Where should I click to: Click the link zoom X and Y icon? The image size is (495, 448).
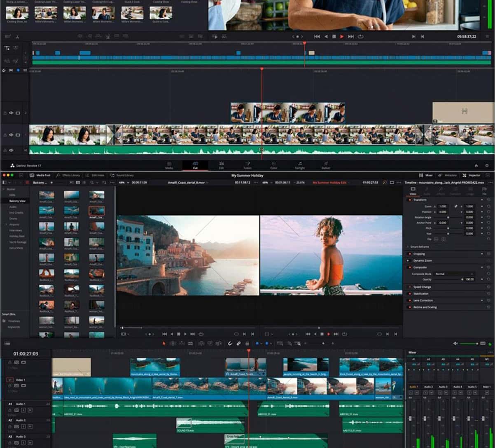(x=456, y=206)
